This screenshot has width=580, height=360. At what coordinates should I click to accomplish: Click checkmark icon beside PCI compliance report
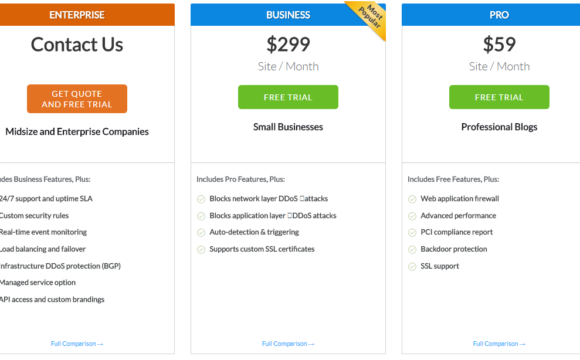point(412,233)
